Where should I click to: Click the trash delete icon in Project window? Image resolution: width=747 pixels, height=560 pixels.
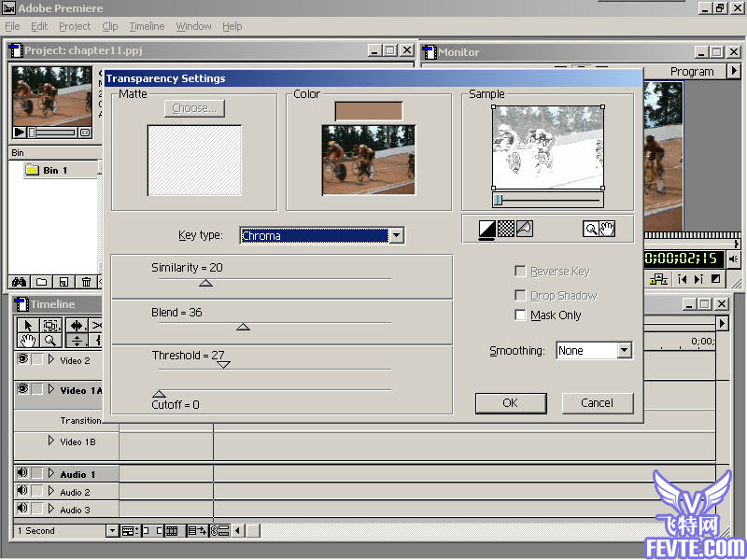pos(86,281)
